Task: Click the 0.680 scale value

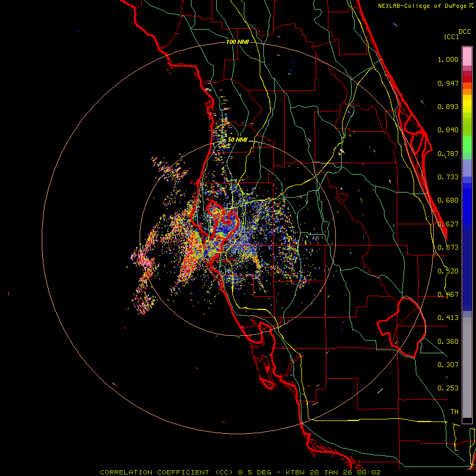Action: (x=448, y=200)
